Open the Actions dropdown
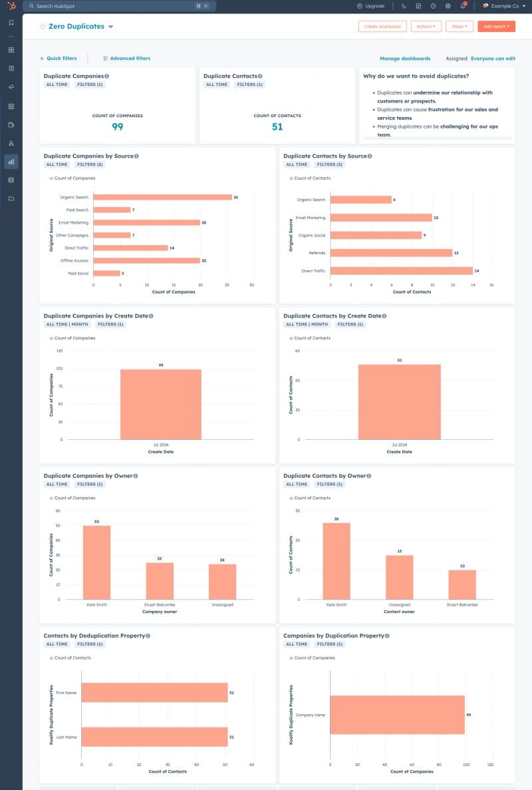The image size is (532, 790). [x=426, y=26]
